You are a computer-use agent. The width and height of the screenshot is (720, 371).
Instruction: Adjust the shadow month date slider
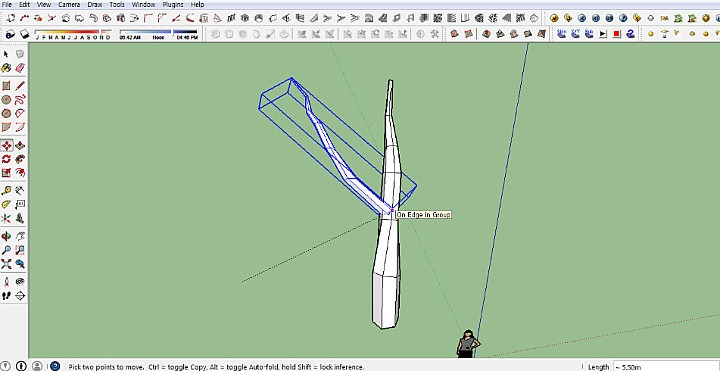click(x=73, y=34)
